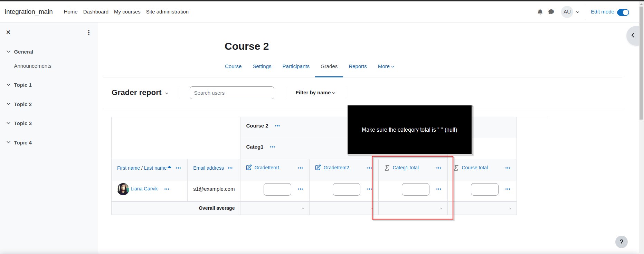
Task: Open the GradeItem1 link
Action: click(x=267, y=168)
